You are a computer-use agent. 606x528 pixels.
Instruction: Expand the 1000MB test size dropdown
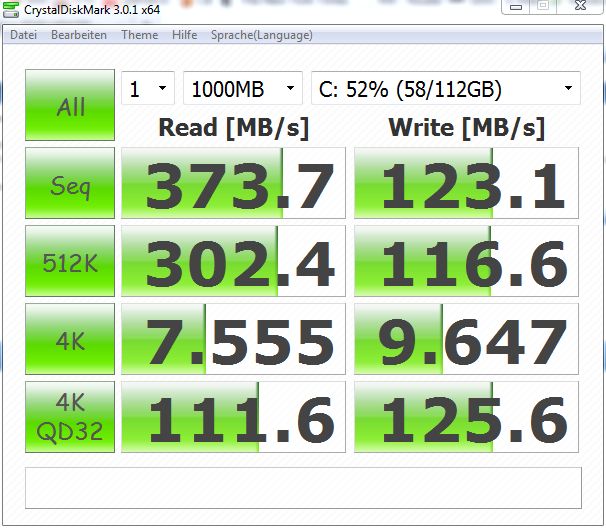click(x=243, y=88)
